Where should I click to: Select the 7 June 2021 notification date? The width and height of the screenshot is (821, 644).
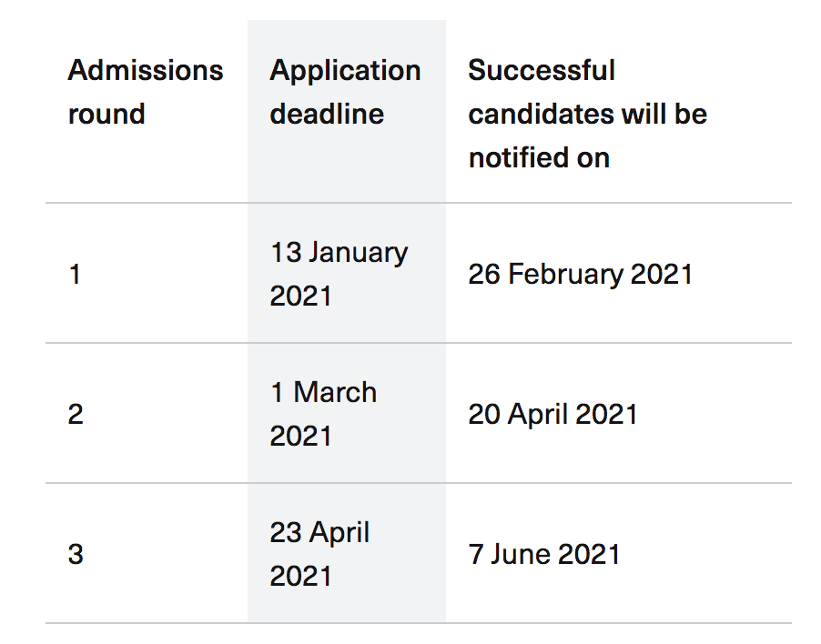pos(543,554)
